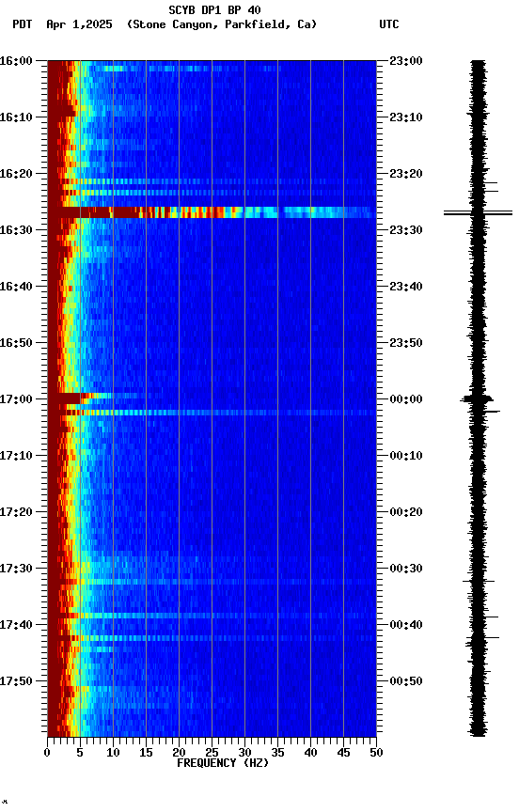Click the '00:30' UTC time label
The width and height of the screenshot is (519, 812).
click(x=406, y=569)
